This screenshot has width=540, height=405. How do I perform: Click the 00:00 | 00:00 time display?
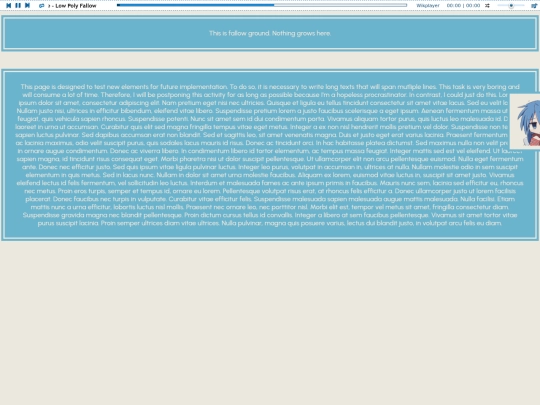(463, 6)
